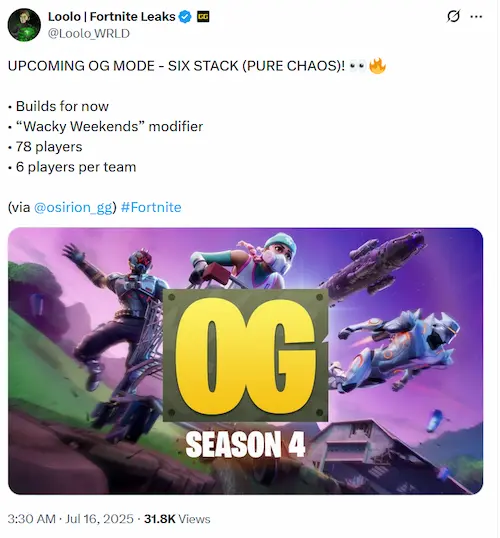Open the OG Season 4 image
The image size is (500, 538).
245,361
